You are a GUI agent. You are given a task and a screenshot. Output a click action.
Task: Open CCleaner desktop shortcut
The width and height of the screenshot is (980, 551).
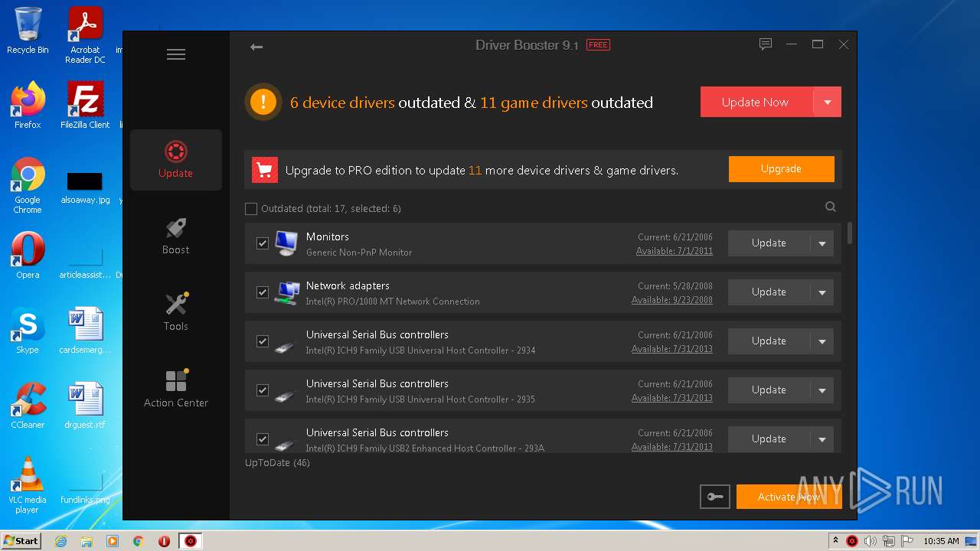(x=28, y=406)
